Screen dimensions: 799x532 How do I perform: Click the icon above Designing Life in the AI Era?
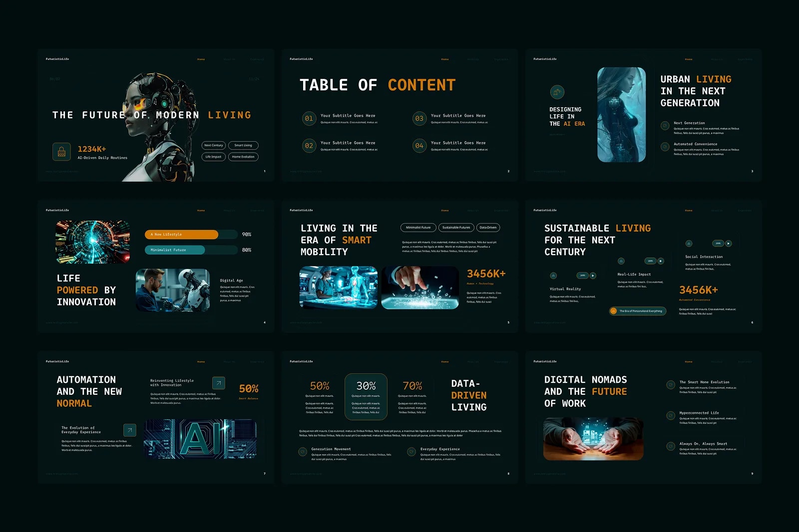tap(557, 92)
